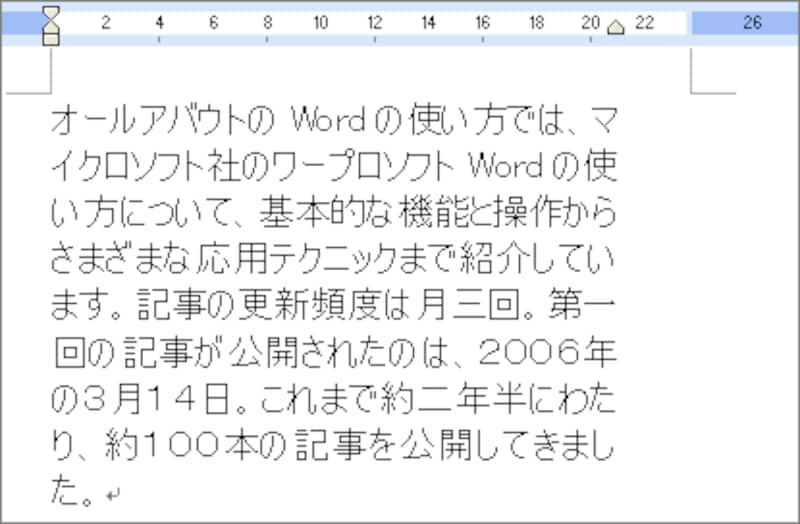Click the text "更新頻度" in fifth line
Screen dimensions: 800x524
click(312, 305)
